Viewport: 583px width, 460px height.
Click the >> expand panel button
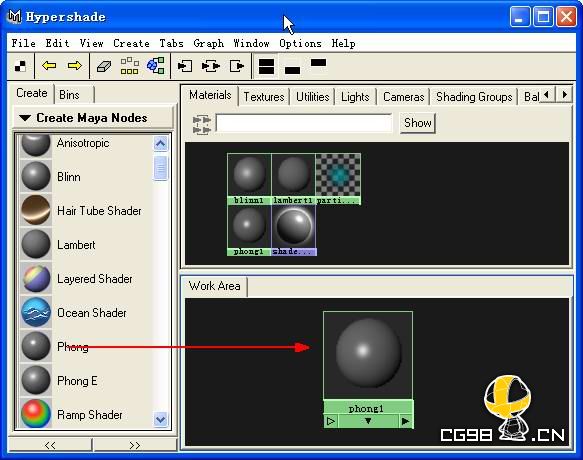(x=135, y=445)
